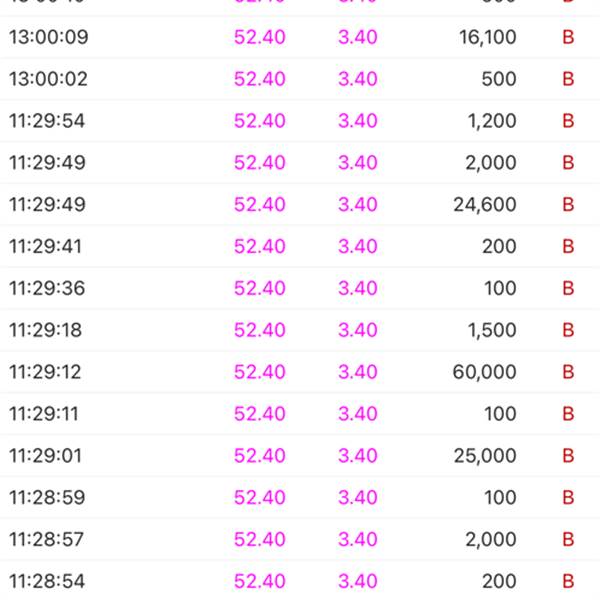Click the 52.40 price at 11:28:54
600x600 pixels.
(x=259, y=581)
